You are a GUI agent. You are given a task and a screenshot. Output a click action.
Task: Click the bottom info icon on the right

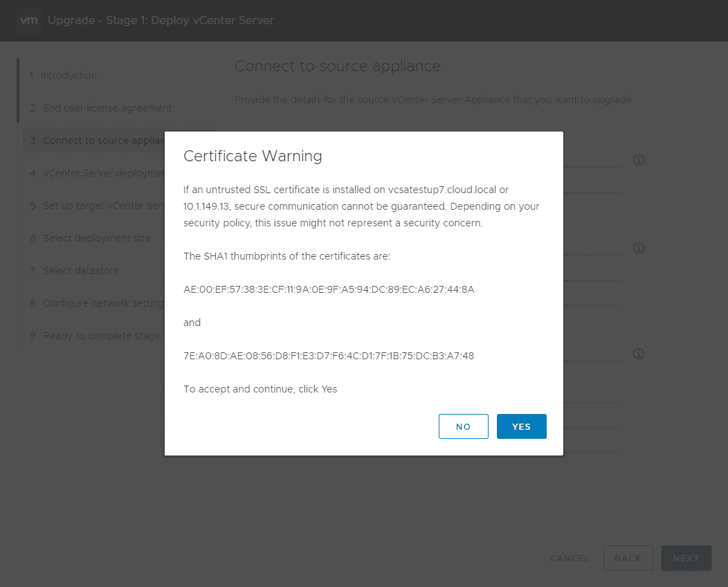click(639, 354)
